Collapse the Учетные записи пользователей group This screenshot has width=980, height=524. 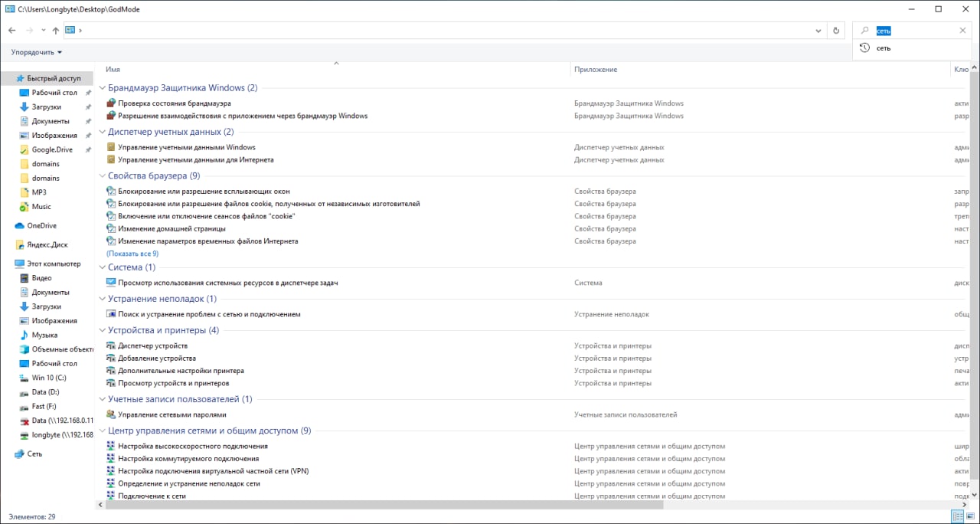pyautogui.click(x=103, y=399)
